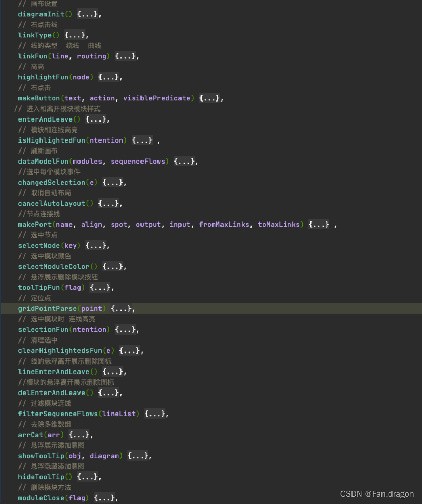Expand the filterSequenceFlows folded block

point(154,414)
